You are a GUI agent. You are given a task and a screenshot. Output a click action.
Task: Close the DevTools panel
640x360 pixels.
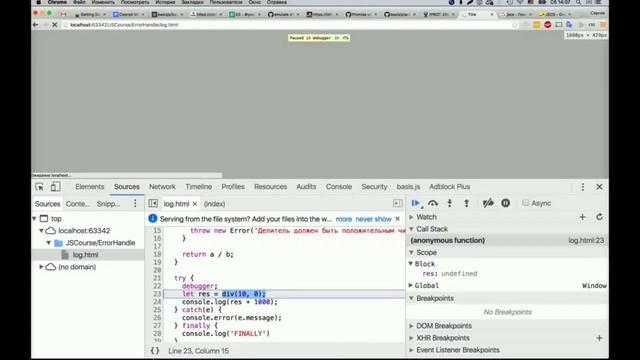point(599,187)
